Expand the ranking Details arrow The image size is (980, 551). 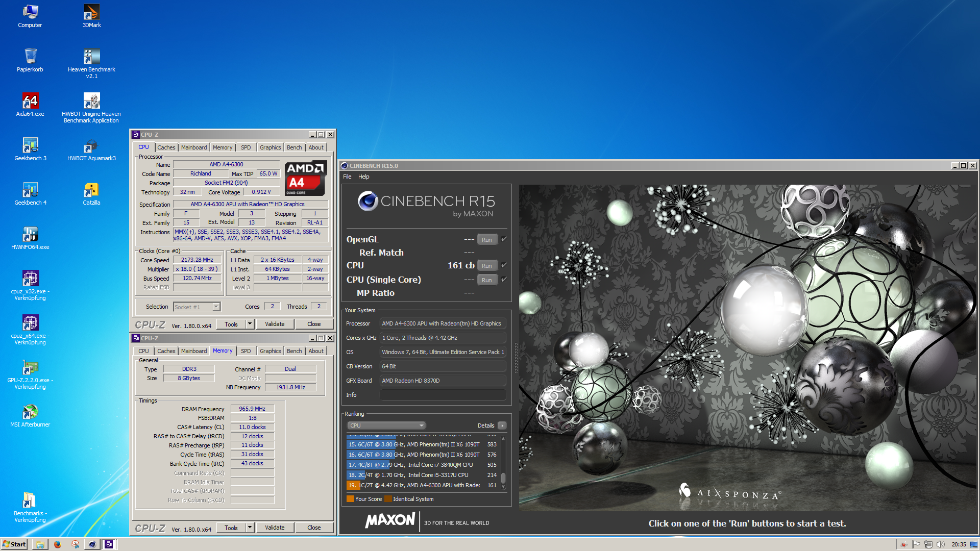[502, 425]
